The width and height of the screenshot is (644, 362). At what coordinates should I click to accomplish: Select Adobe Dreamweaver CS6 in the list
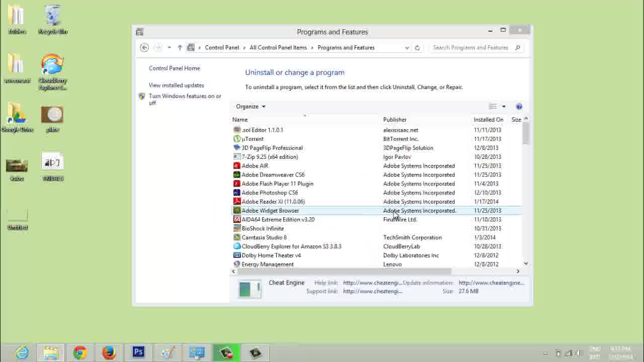coord(376,175)
